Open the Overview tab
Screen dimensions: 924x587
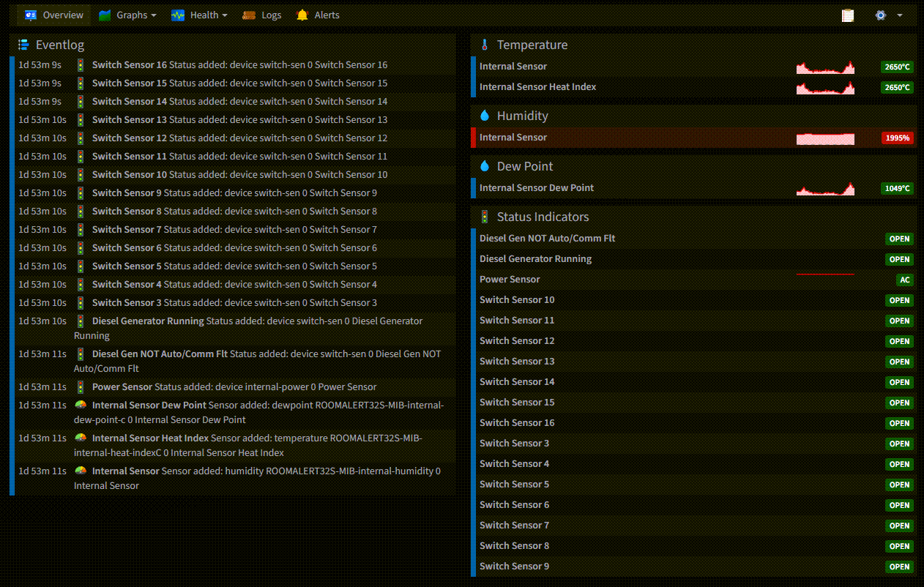[x=54, y=15]
